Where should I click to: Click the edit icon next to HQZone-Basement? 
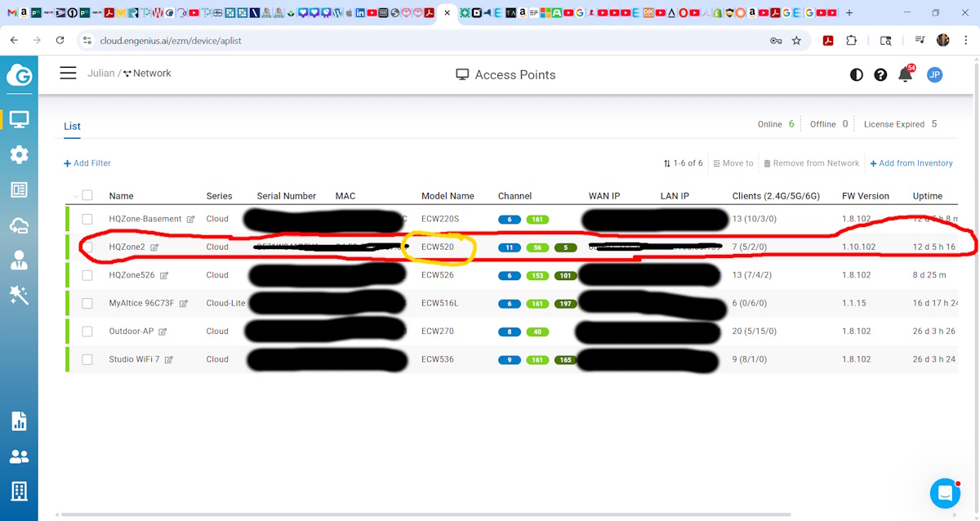190,220
